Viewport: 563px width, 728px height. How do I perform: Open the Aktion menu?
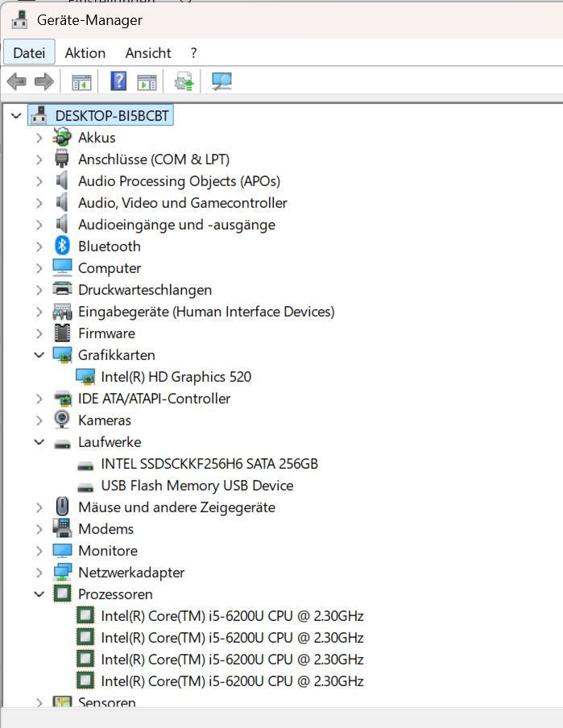click(85, 53)
